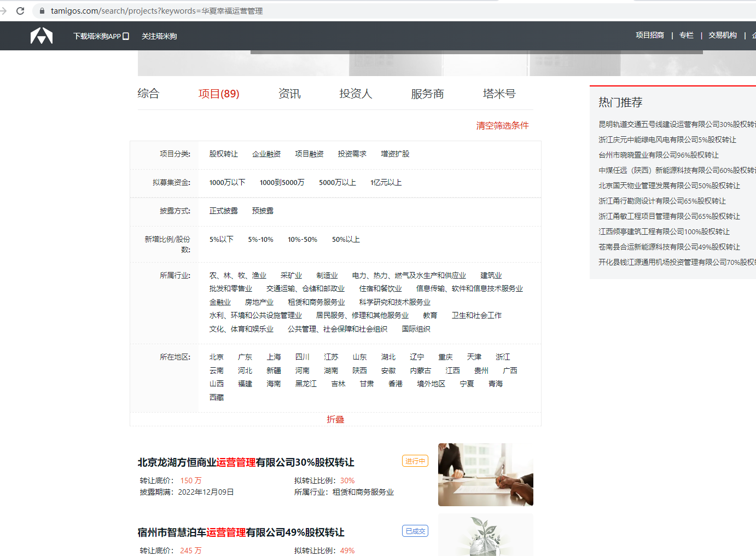The image size is (756, 556).
Task: Filter region by 浙江
Action: pyautogui.click(x=503, y=357)
